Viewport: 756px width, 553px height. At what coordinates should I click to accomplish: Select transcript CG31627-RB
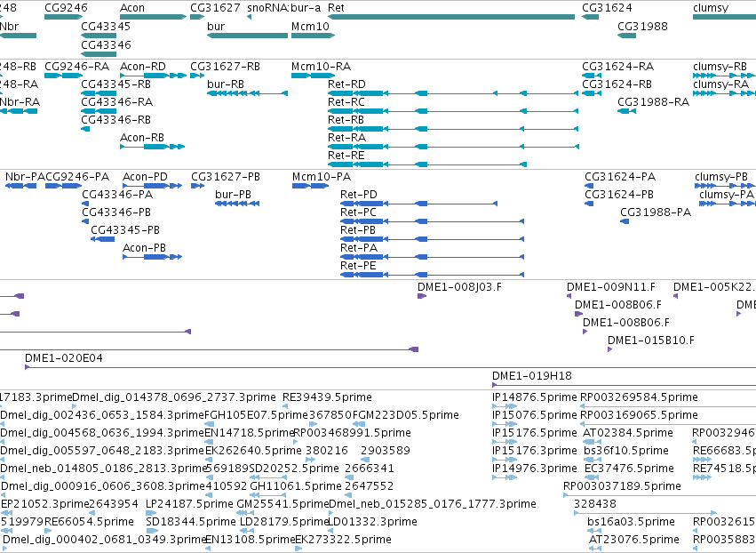coord(225,66)
